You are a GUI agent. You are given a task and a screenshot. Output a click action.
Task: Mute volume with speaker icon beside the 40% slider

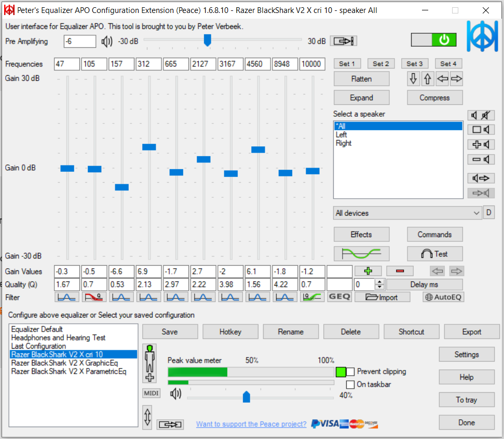(x=175, y=394)
